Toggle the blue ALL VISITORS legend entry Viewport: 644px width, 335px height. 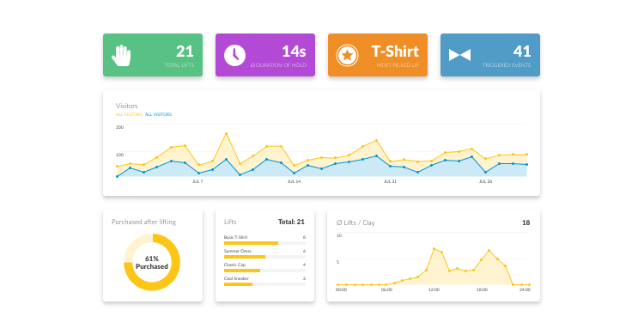[x=158, y=114]
